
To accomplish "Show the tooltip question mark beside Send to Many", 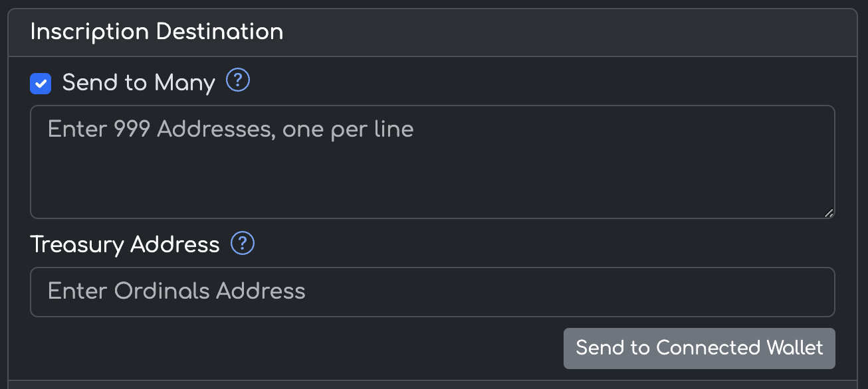I will click(x=238, y=81).
